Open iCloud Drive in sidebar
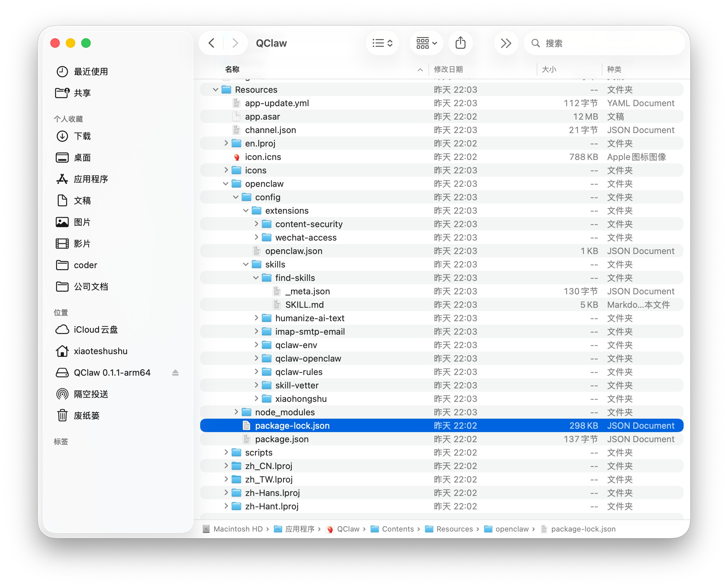728x588 pixels. (95, 330)
